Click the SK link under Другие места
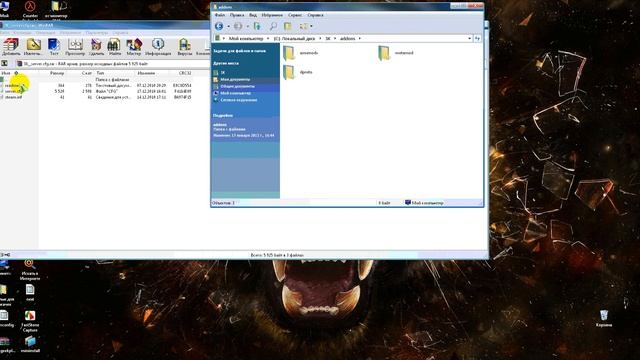640x360 pixels. 223,73
